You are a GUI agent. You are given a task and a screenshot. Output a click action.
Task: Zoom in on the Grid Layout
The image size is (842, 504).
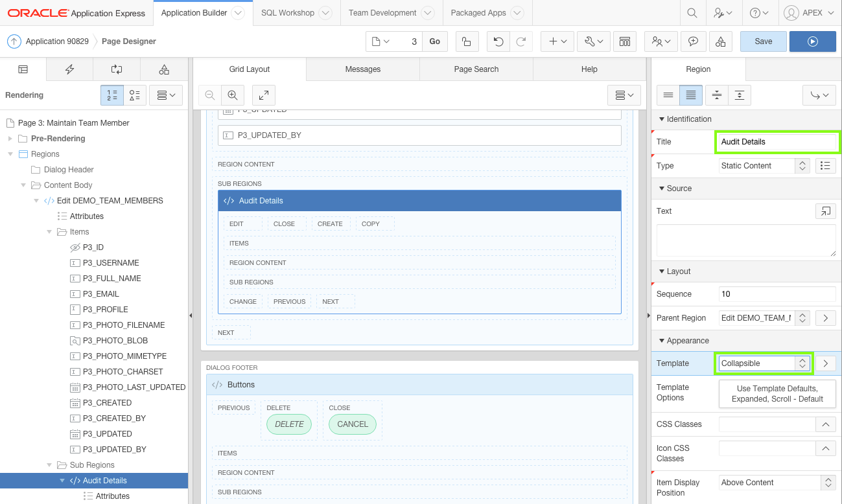point(233,95)
